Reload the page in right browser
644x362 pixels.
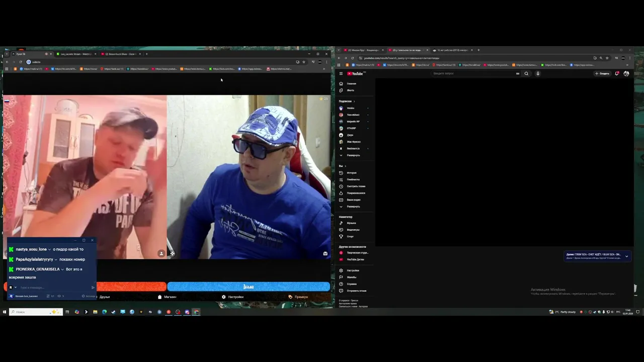352,58
